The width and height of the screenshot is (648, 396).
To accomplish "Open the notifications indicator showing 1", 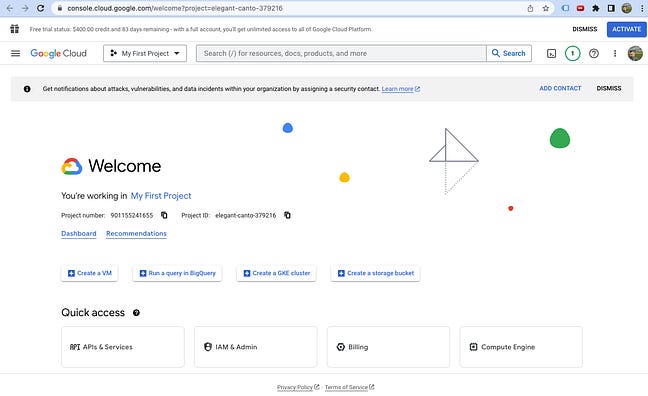I will point(572,53).
